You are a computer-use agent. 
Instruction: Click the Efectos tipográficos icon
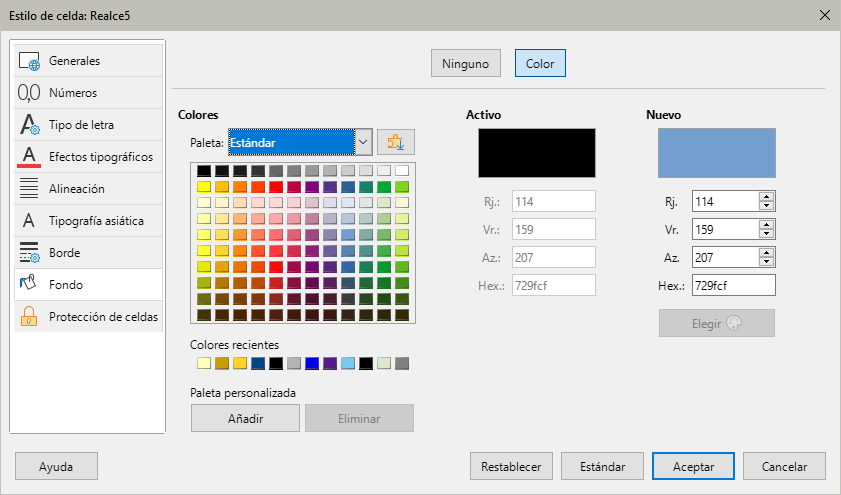[x=29, y=157]
